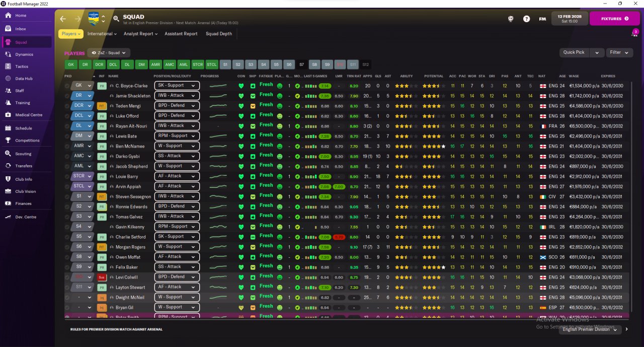Open Staff from the sidebar icon

click(x=8, y=91)
